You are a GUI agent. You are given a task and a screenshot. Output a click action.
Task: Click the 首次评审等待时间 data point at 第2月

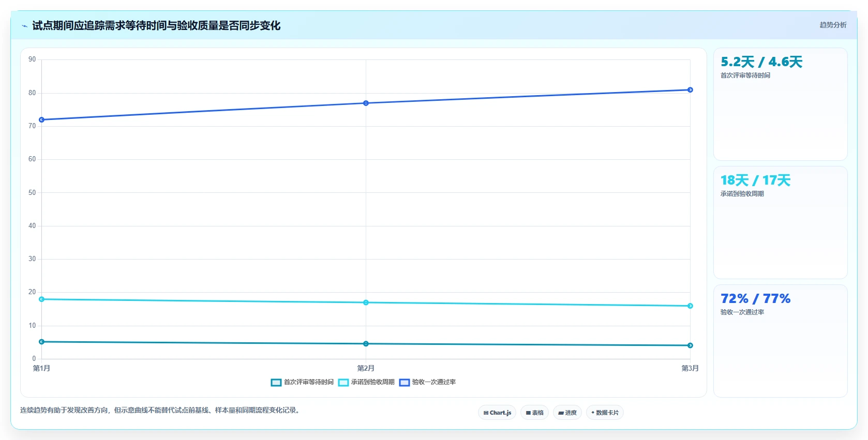point(366,344)
